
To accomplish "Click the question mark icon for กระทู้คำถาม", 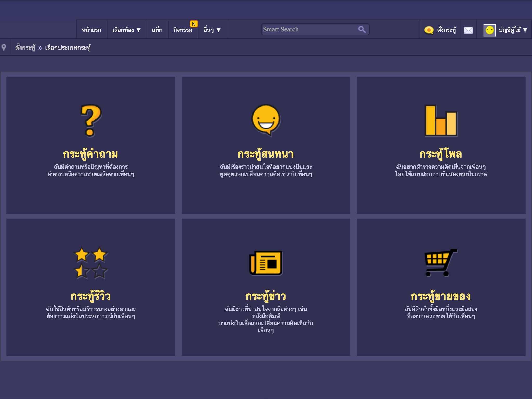I will tap(91, 121).
